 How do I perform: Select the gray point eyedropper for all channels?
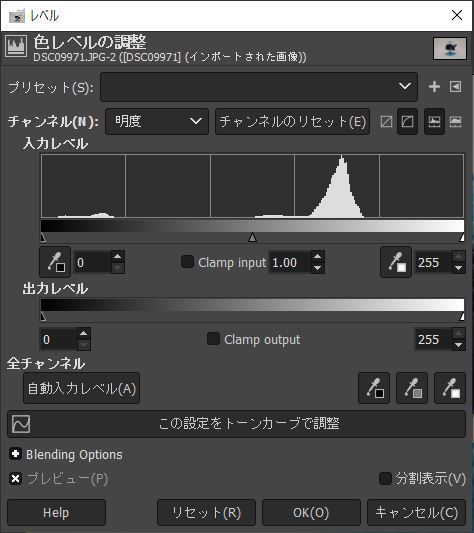coord(412,388)
